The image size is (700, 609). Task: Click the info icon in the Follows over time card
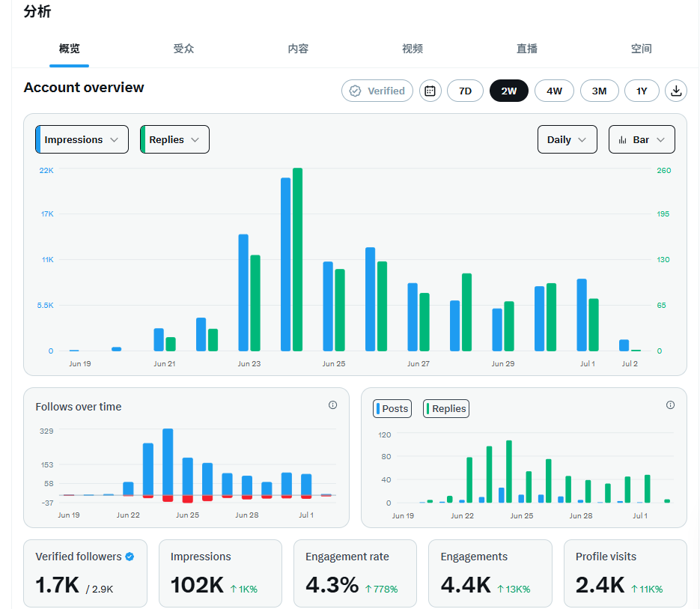click(332, 405)
